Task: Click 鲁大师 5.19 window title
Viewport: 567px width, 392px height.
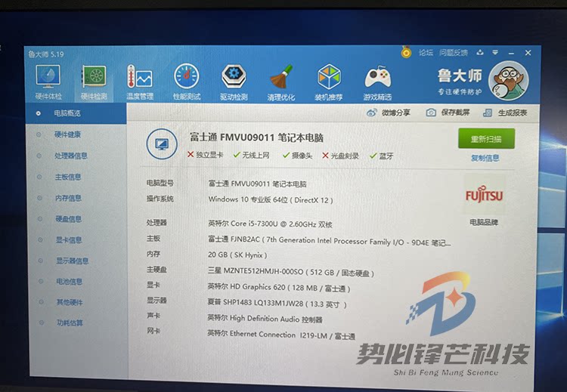Action: [46, 54]
